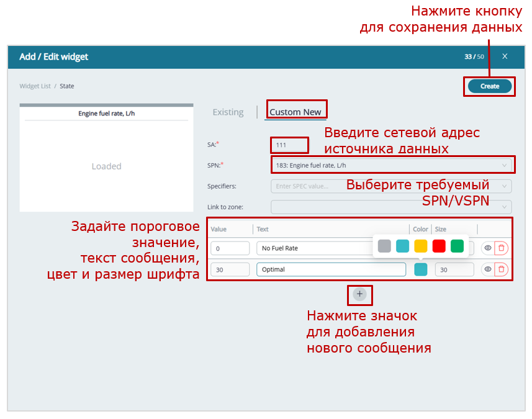Toggle visibility of No Fuel Rate row
Screen dimensions: 532x419
488,248
